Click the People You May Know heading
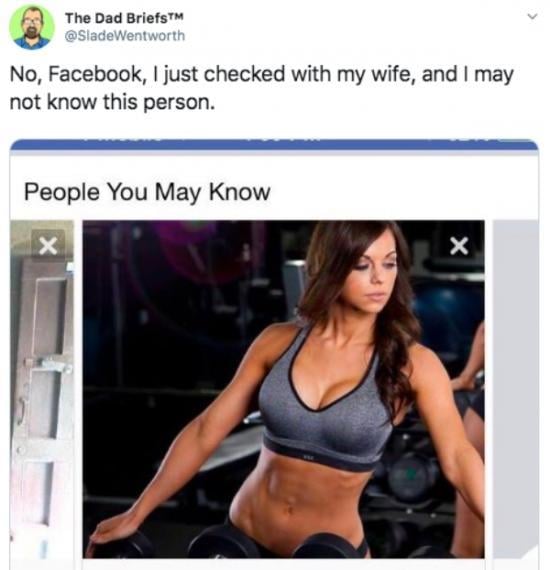 147,192
